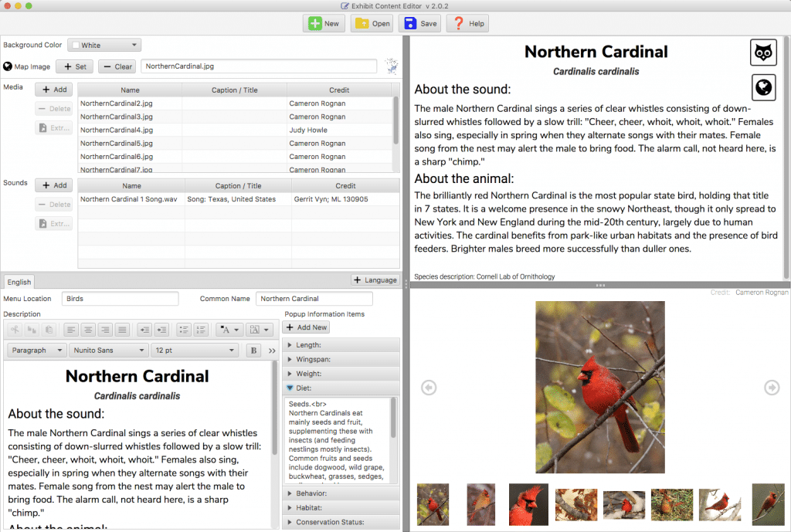Click the Common Name field
791x532 pixels.
coord(314,299)
